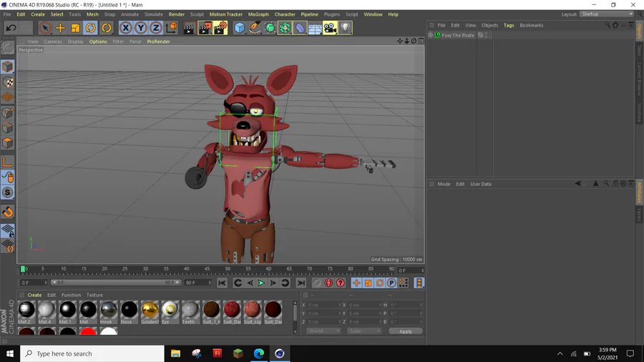Click Render View clapperboard icon
Image resolution: width=644 pixels, height=362 pixels.
190,28
